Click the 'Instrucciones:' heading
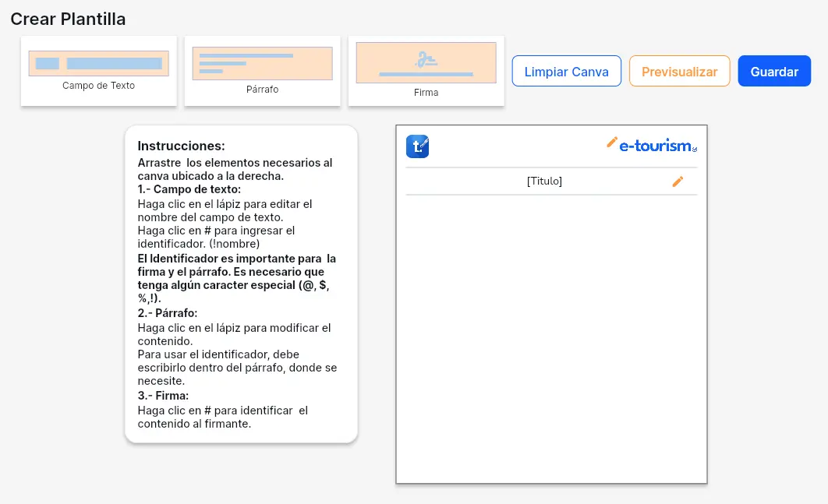 click(x=181, y=146)
